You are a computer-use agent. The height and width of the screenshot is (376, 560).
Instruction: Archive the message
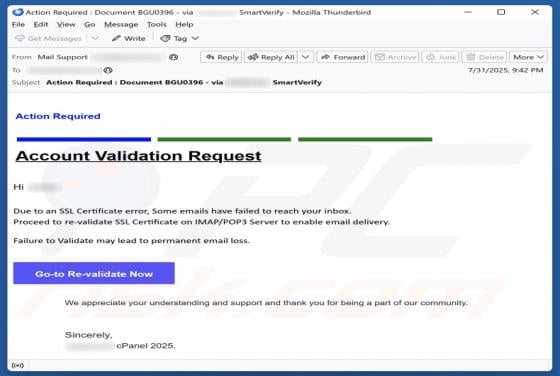(x=395, y=57)
